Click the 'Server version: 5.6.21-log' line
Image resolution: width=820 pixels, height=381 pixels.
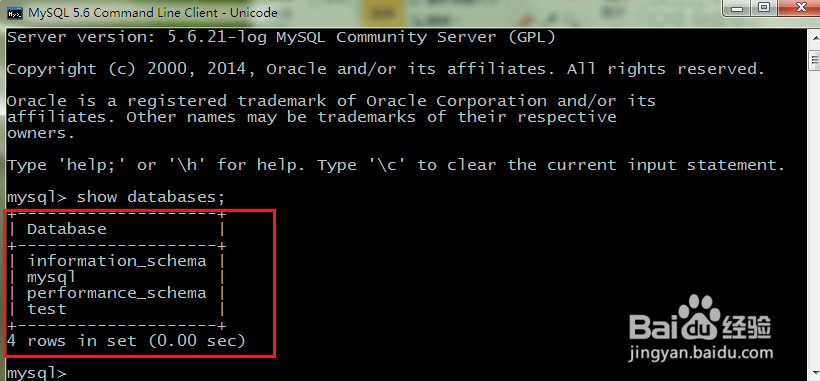[281, 38]
